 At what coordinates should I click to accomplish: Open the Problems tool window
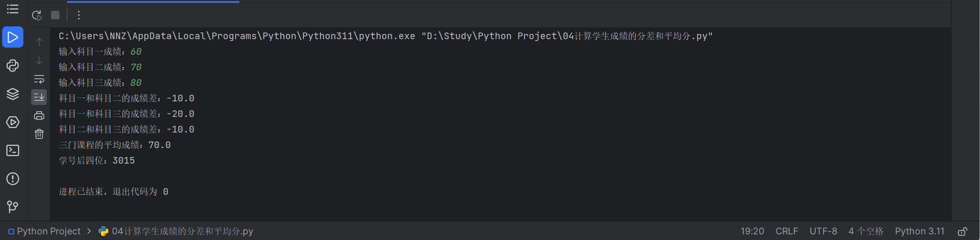(13, 179)
